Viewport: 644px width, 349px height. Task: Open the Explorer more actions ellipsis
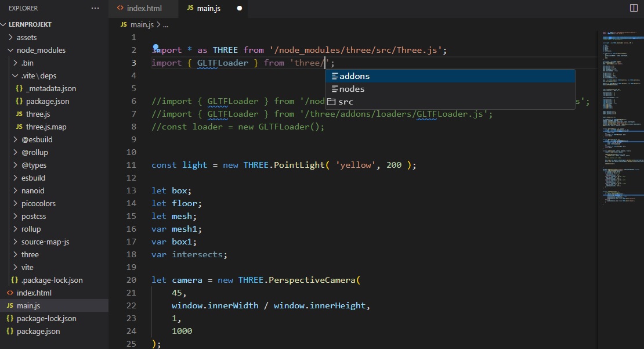pyautogui.click(x=95, y=8)
